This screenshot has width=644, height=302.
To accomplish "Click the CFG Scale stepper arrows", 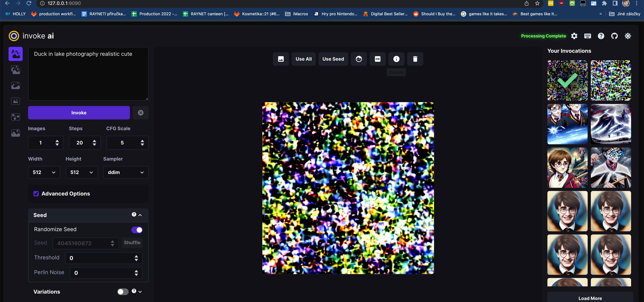I will (x=142, y=143).
